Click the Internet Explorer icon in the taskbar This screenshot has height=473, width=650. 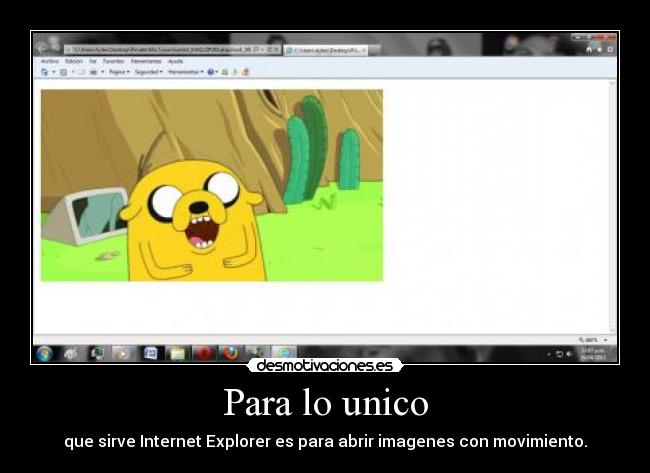pyautogui.click(x=284, y=354)
